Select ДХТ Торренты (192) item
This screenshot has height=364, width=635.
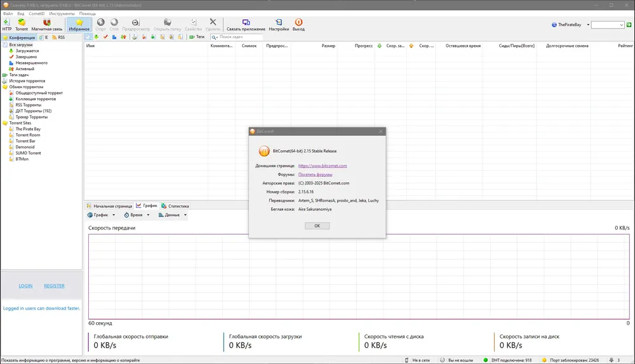coord(33,111)
